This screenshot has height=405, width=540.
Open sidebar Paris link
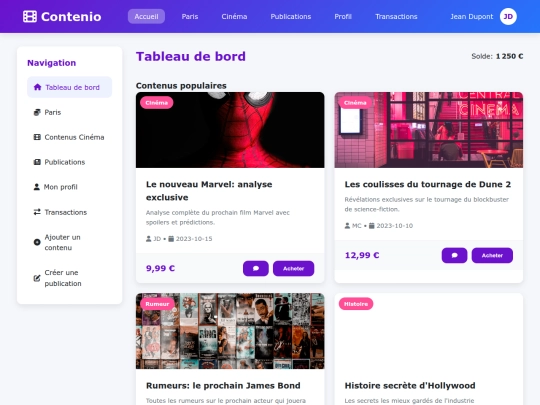pyautogui.click(x=70, y=112)
